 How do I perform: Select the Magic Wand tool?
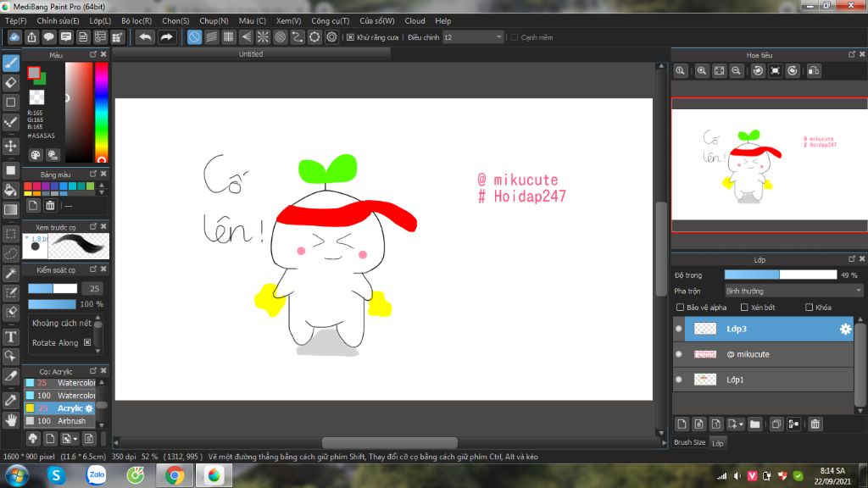tap(10, 273)
